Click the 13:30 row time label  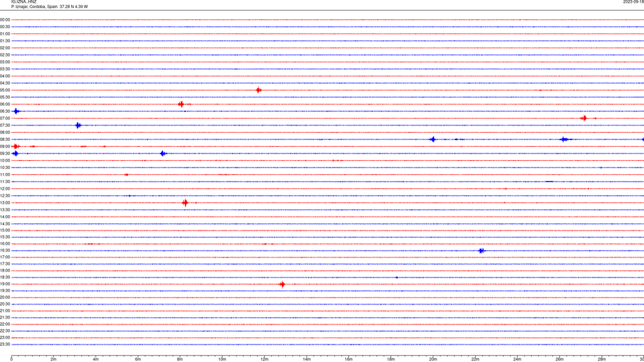tap(5, 210)
